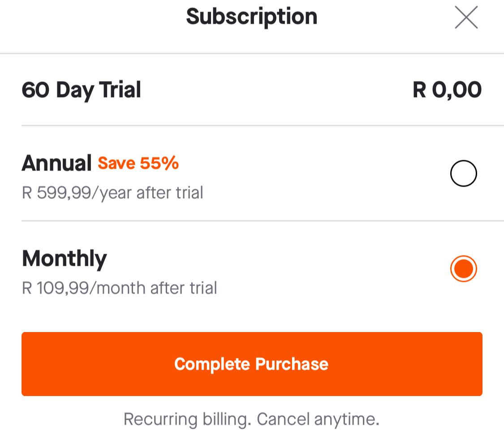
Task: Tap "after trial" in the Monthly row
Action: (x=183, y=288)
